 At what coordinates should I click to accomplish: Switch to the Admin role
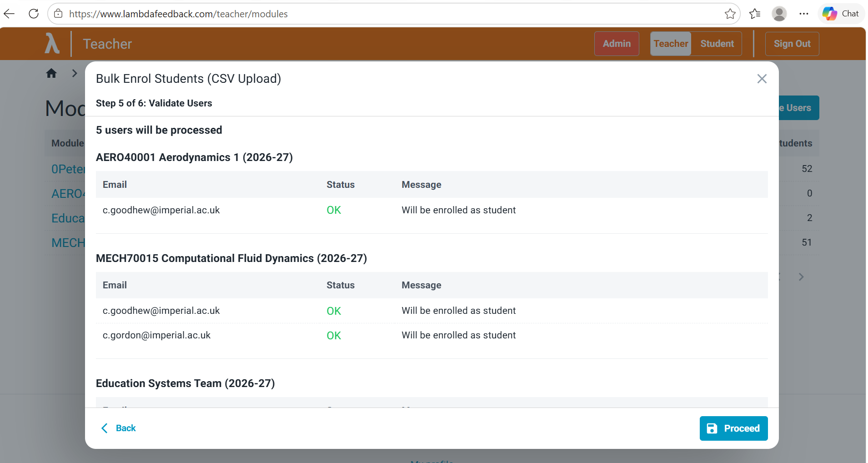617,44
